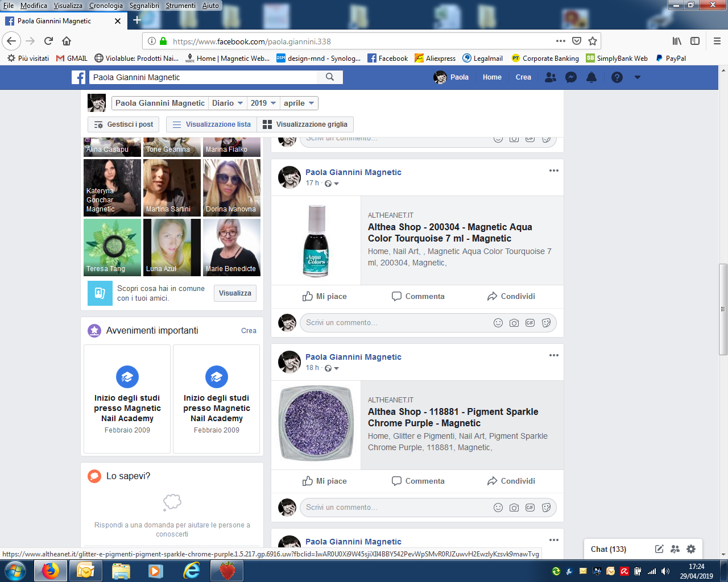Open the PayPal bookmark
The height and width of the screenshot is (582, 728).
pos(671,58)
